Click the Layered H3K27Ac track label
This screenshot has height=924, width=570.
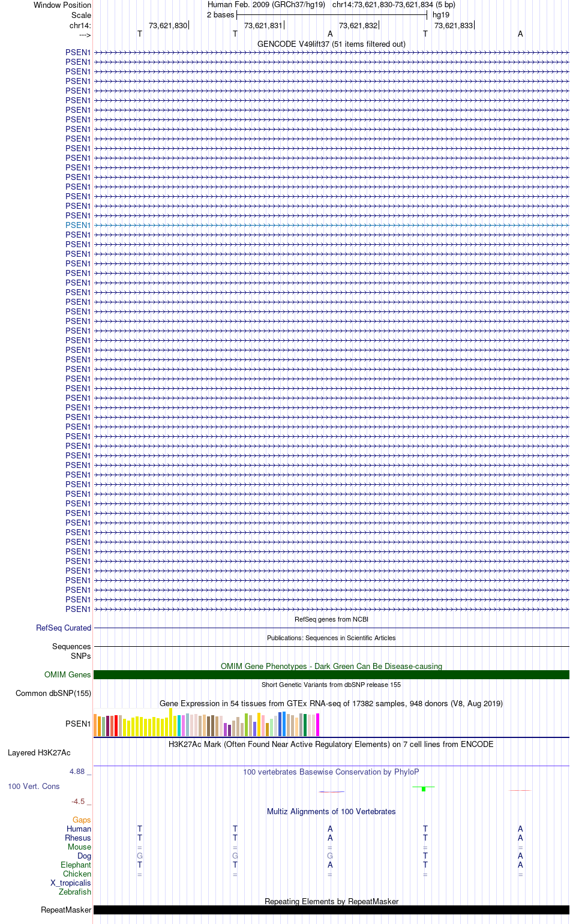[x=39, y=752]
